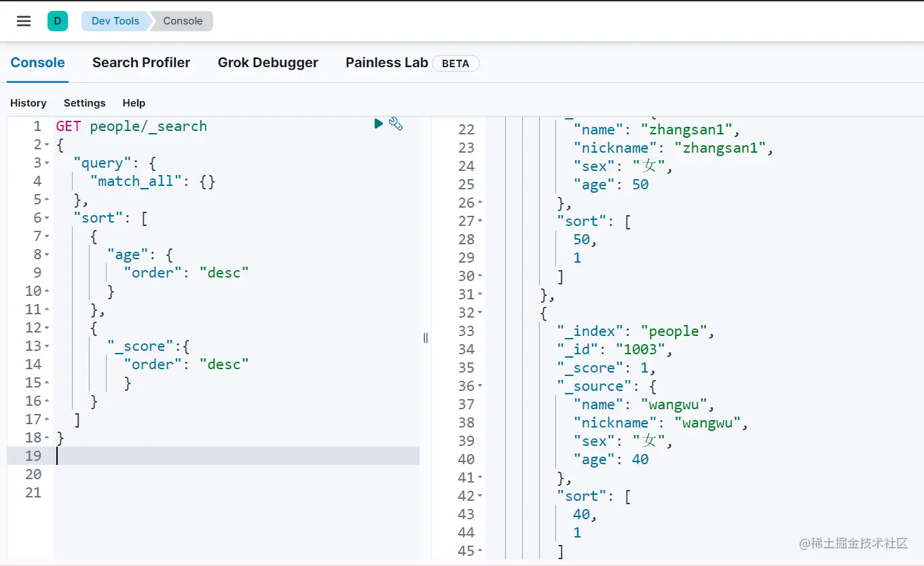The width and height of the screenshot is (924, 566).
Task: Collapse the "_source" block at output line 36
Action: tap(480, 386)
